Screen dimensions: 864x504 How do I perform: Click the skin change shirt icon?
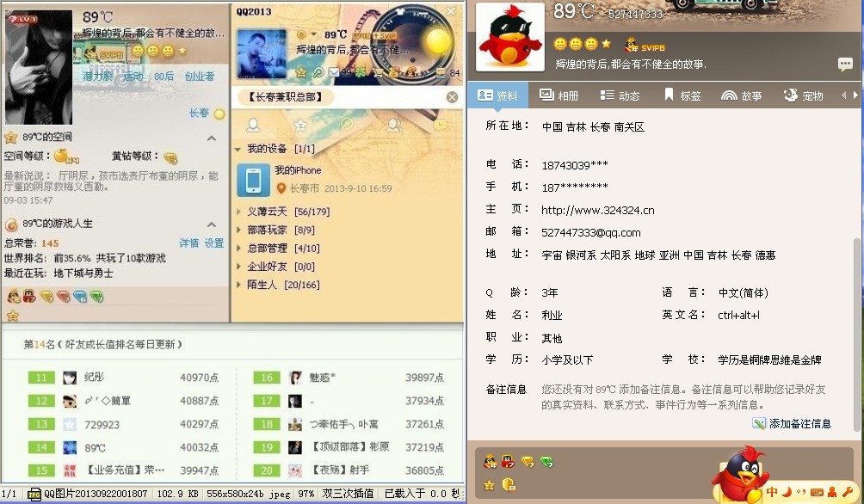pyautogui.click(x=400, y=10)
